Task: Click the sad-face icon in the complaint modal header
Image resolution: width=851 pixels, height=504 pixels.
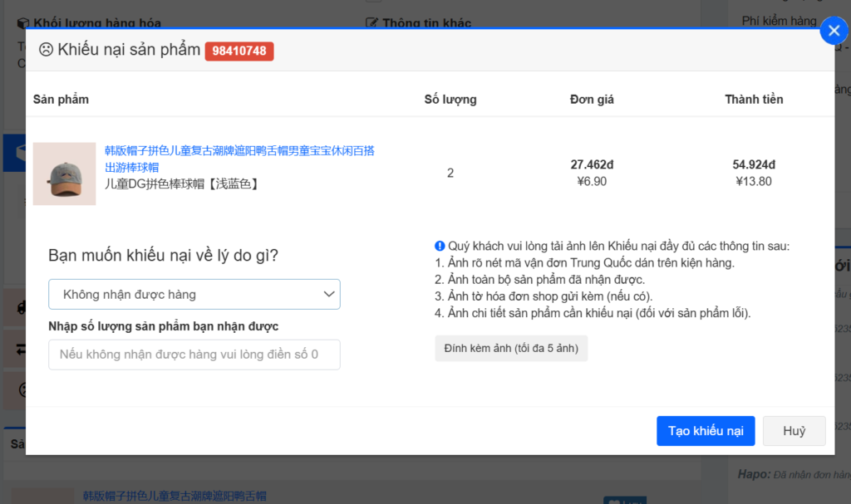Action: coord(45,50)
